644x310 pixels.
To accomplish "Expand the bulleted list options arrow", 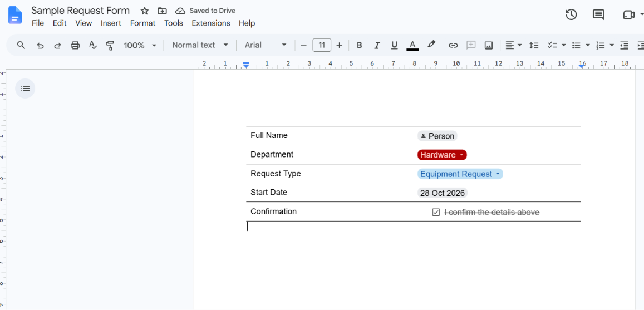I will coord(588,45).
